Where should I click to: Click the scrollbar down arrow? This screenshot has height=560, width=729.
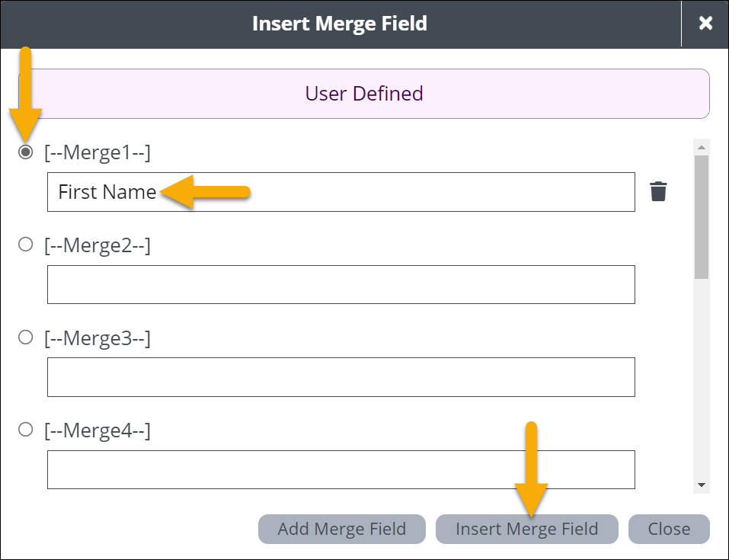pyautogui.click(x=702, y=485)
